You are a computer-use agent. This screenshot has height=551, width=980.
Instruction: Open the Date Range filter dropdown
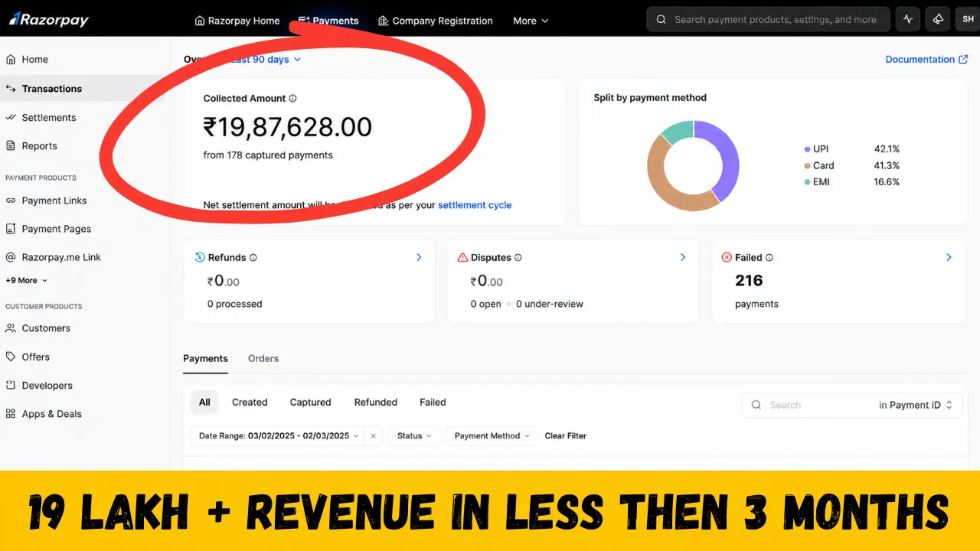(279, 436)
